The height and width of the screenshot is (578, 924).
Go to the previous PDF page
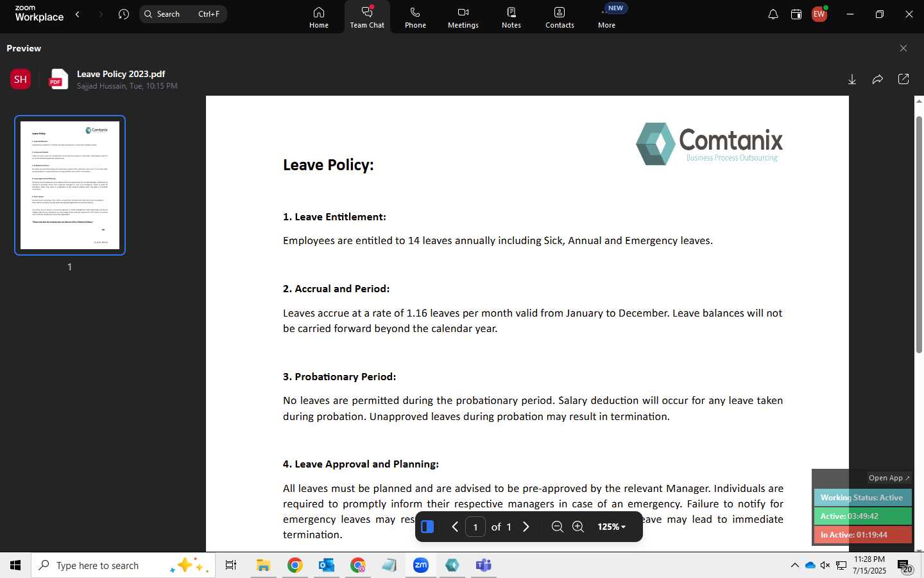coord(455,527)
